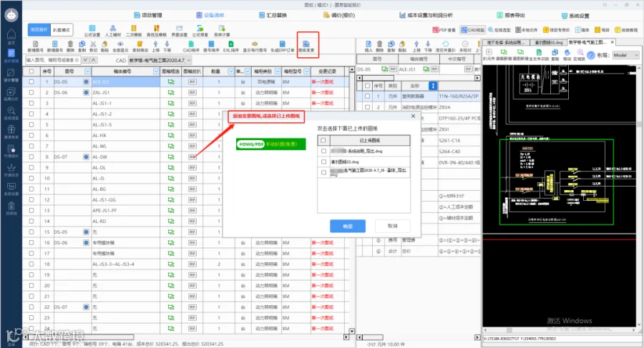The width and height of the screenshot is (644, 348).
Task: Click the robot avatar at sidebar top
Action: (x=11, y=15)
